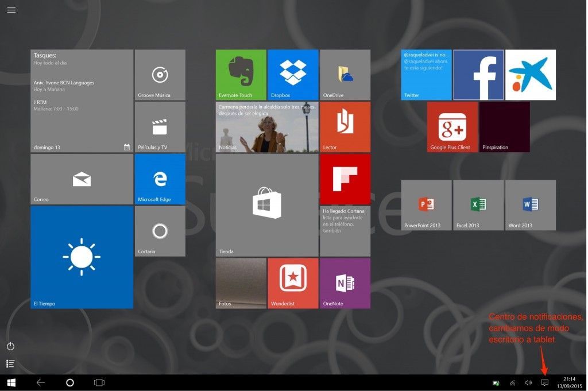Open the hamburger menu at top-left
Viewport: 588px width, 391px height.
click(x=11, y=10)
